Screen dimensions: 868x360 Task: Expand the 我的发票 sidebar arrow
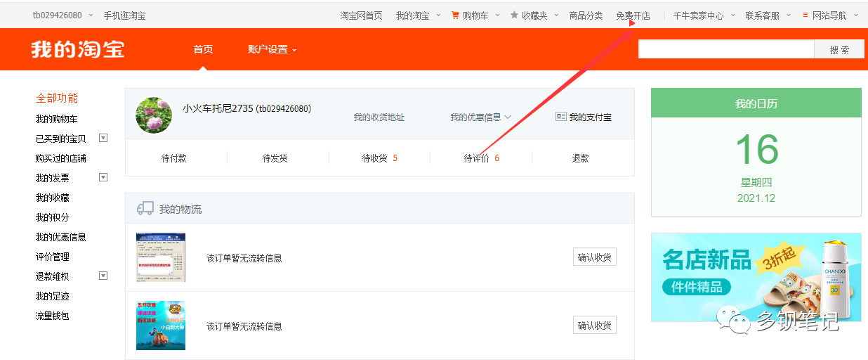(103, 177)
